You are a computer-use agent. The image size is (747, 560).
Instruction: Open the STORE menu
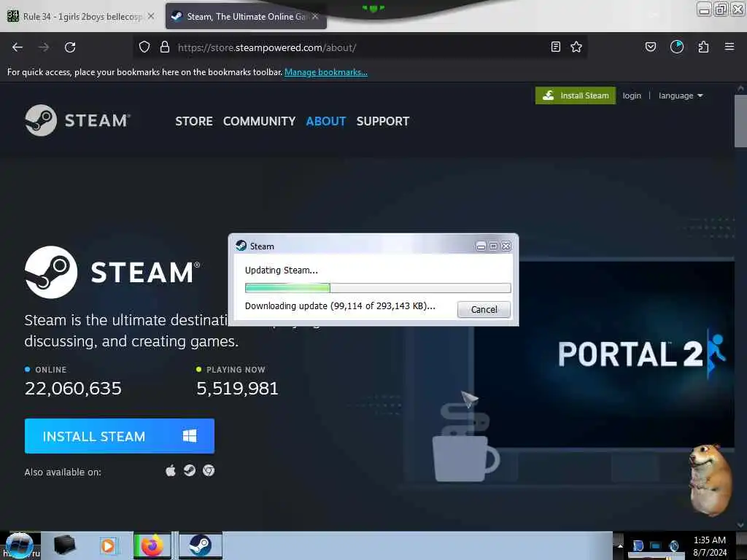(194, 122)
